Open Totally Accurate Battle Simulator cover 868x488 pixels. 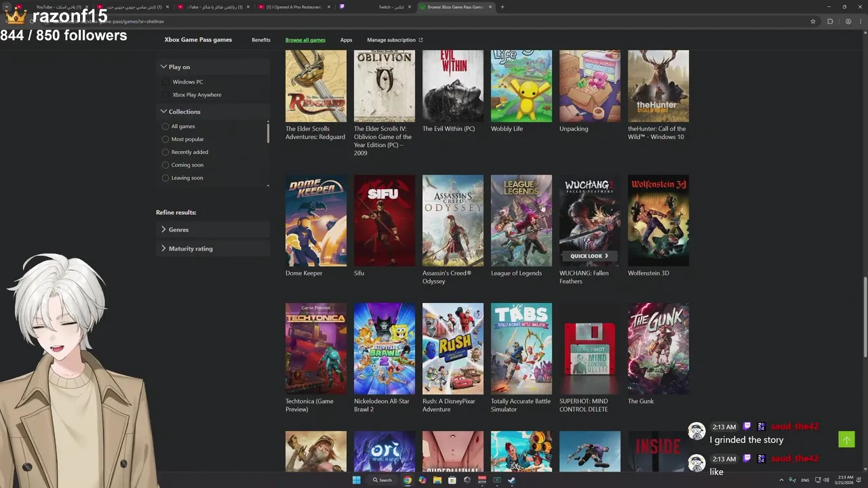(521, 349)
